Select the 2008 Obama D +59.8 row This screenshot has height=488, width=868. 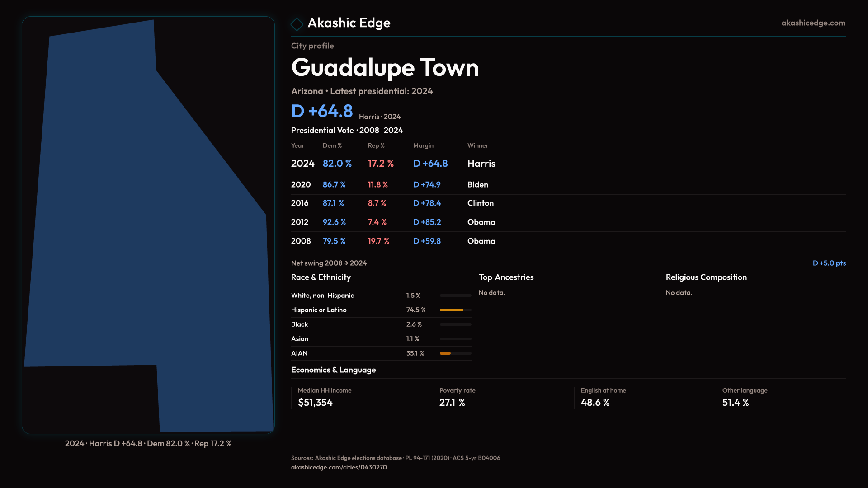coord(393,241)
